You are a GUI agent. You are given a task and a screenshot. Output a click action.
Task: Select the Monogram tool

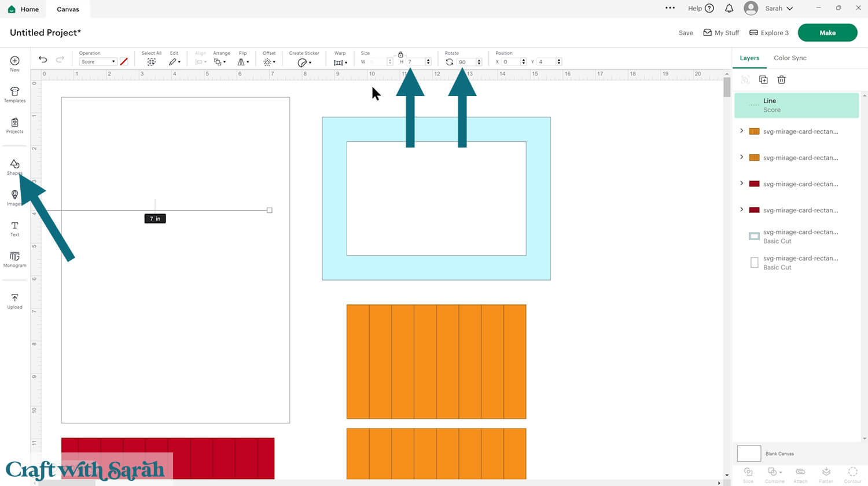14,259
